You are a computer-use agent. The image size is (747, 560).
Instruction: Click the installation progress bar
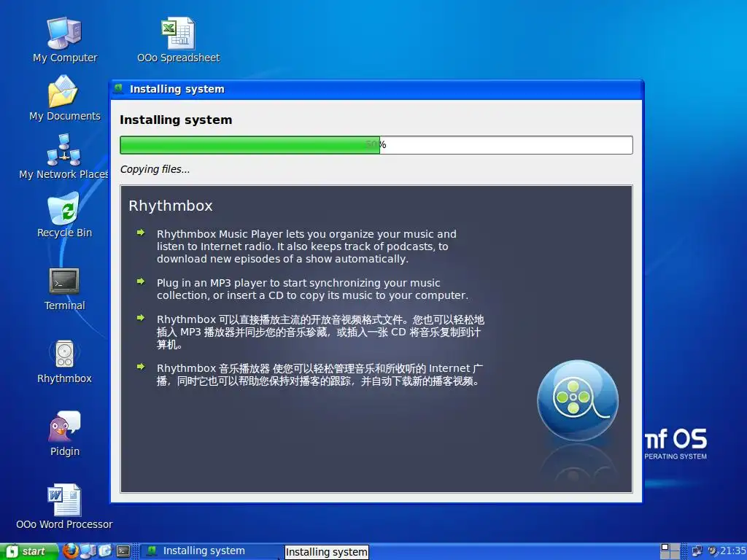tap(376, 145)
